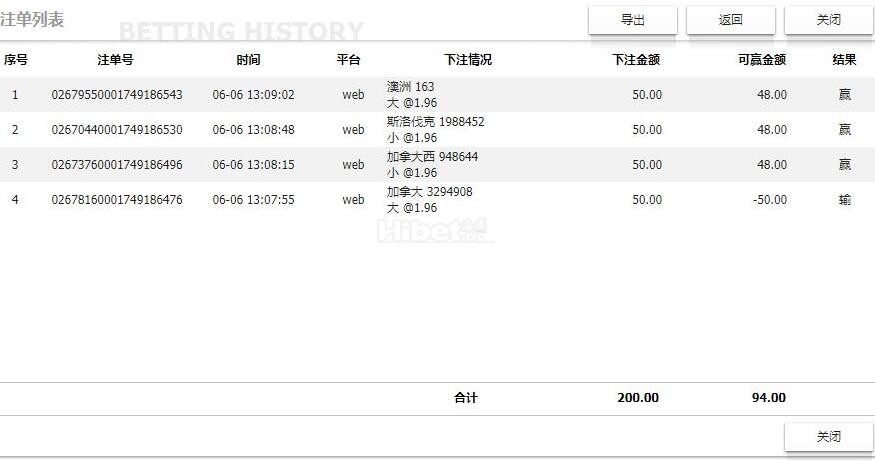This screenshot has height=461, width=875.
Task: Select order number 0267955000174918​6543
Action: [117, 95]
